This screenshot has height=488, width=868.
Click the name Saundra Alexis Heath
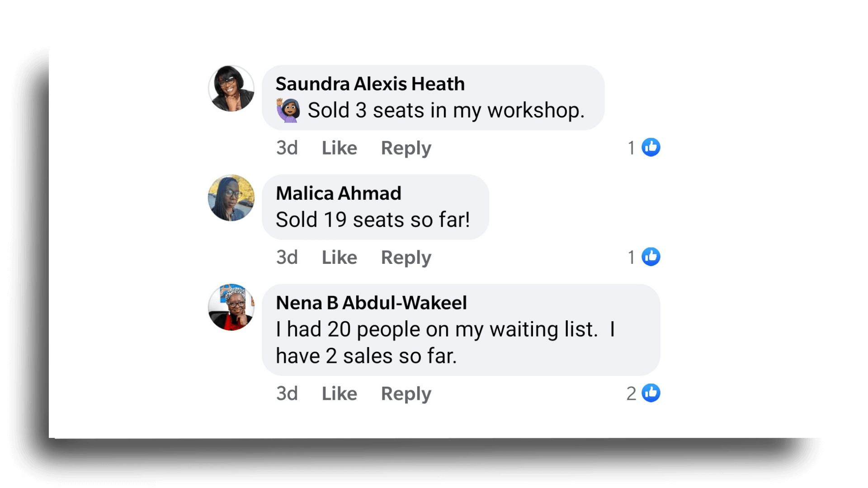[370, 84]
